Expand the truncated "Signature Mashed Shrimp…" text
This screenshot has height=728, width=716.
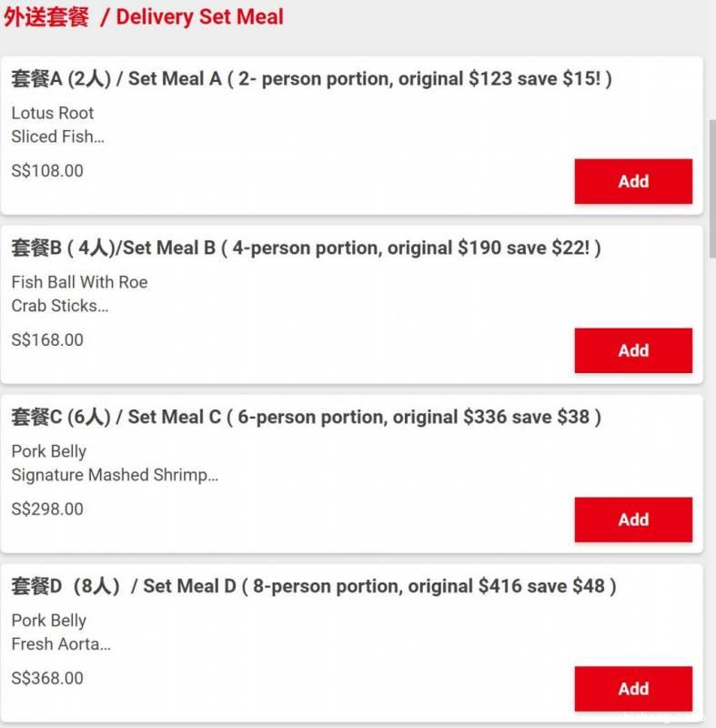(115, 476)
